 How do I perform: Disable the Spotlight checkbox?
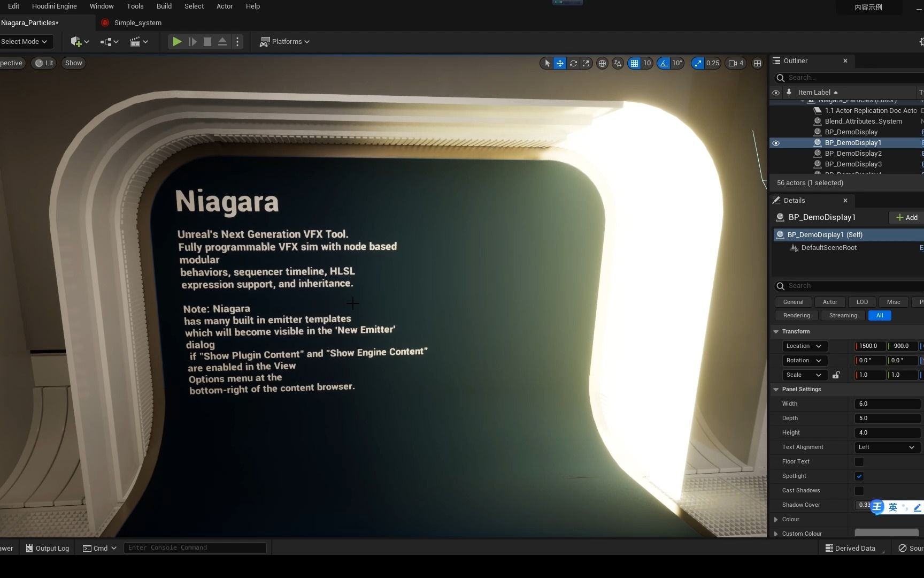tap(859, 476)
